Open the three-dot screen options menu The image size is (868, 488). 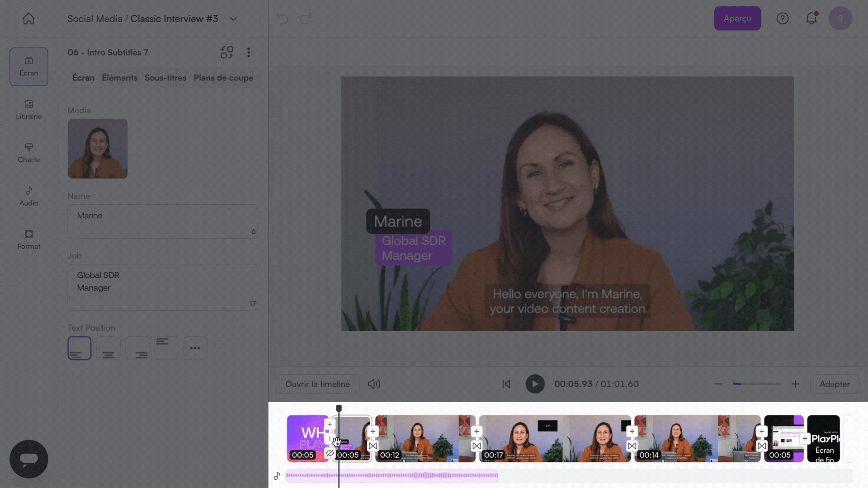[x=248, y=52]
